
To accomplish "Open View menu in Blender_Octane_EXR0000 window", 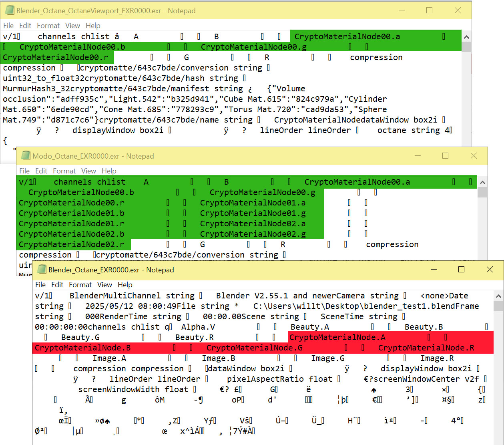I will pyautogui.click(x=104, y=285).
